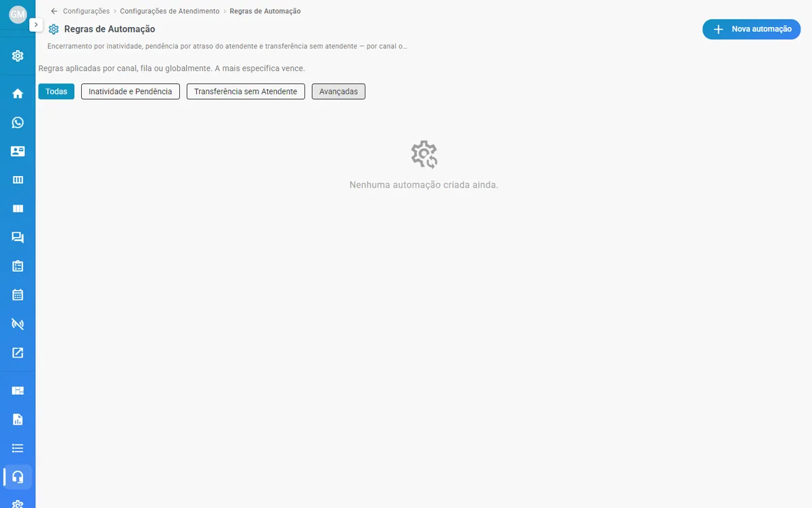Select the headset support icon in sidebar
Image resolution: width=812 pixels, height=508 pixels.
[18, 477]
